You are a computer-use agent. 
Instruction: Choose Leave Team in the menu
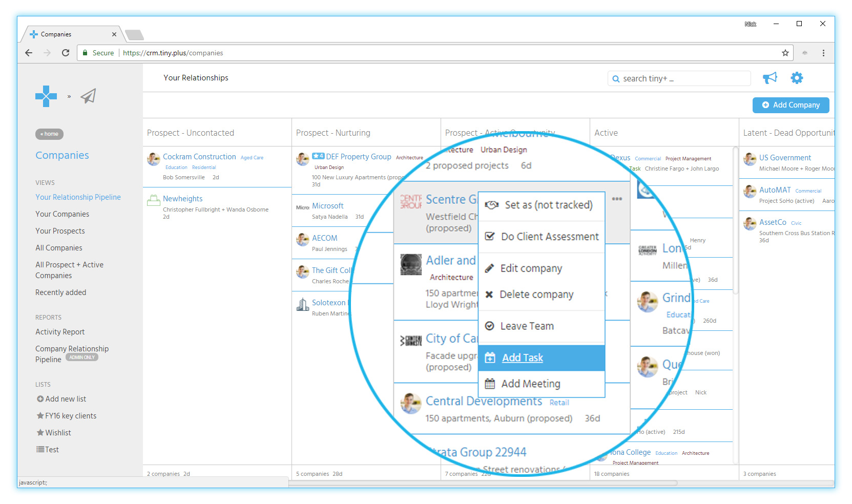542,326
